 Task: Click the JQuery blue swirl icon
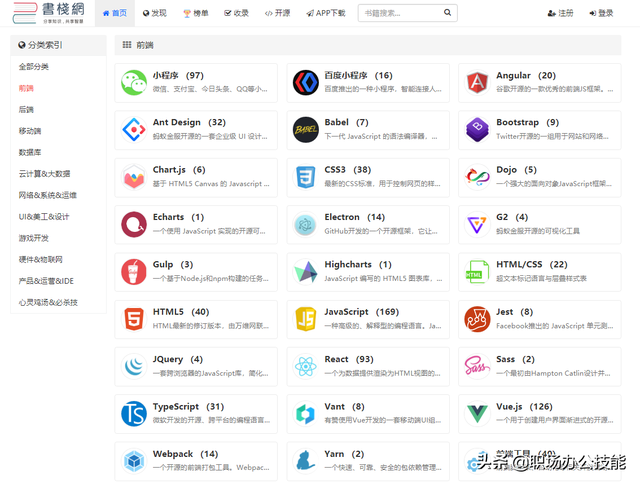pyautogui.click(x=134, y=366)
